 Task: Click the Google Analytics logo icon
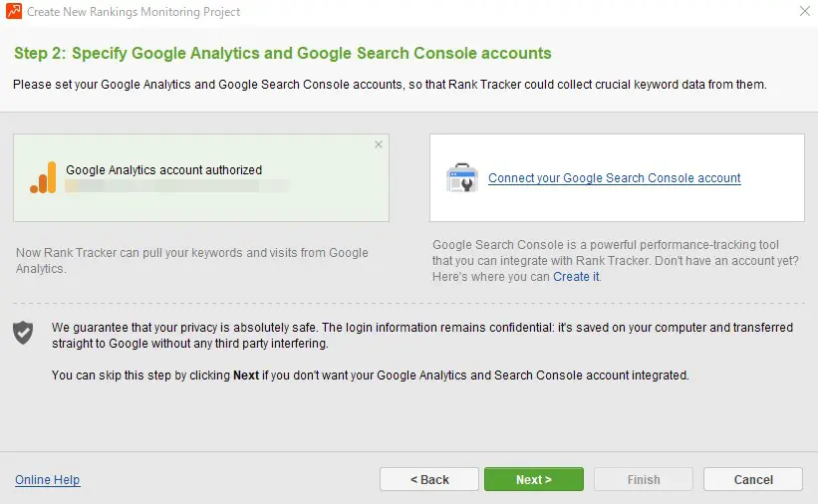[43, 177]
